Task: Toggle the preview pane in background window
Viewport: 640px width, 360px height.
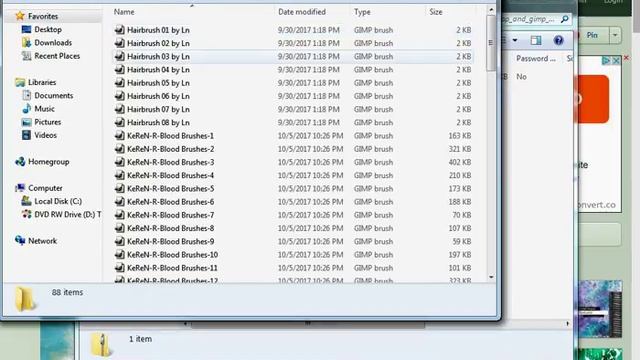Action: 536,40
